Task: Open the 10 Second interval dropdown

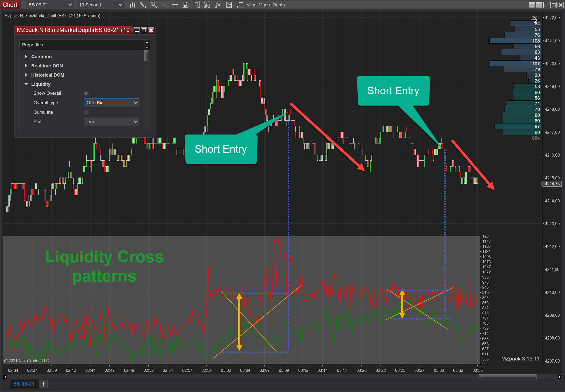Action: click(100, 5)
